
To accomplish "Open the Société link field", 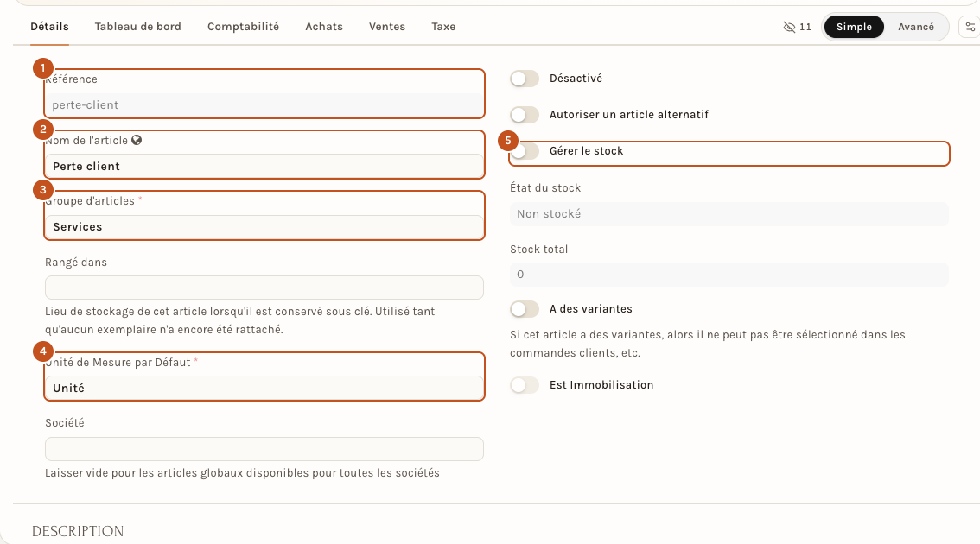I will 264,449.
